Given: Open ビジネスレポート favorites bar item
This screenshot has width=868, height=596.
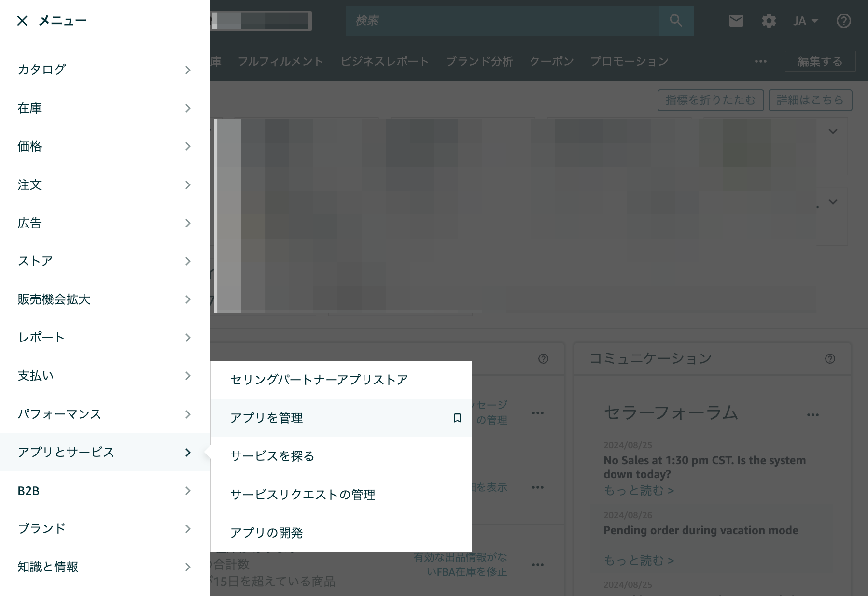Looking at the screenshot, I should pyautogui.click(x=385, y=61).
